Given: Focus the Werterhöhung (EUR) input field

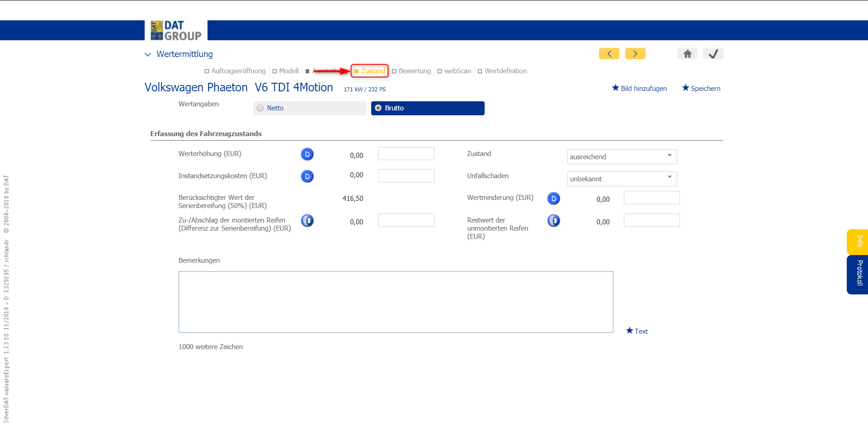Looking at the screenshot, I should click(x=406, y=154).
